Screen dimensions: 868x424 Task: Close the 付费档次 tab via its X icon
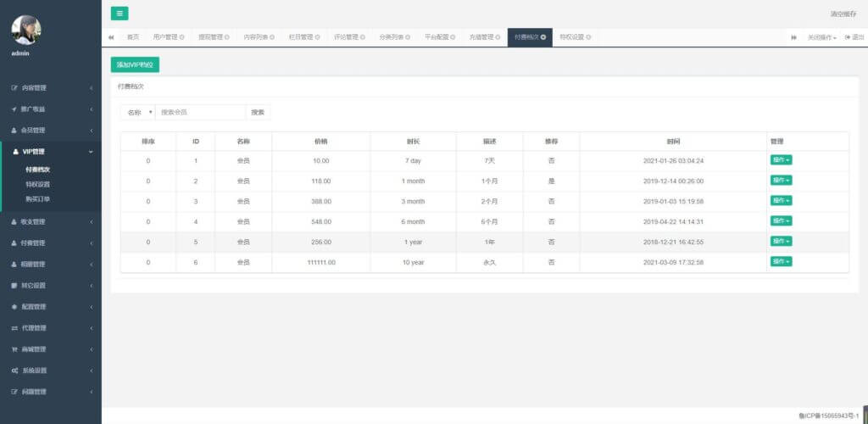click(x=543, y=37)
